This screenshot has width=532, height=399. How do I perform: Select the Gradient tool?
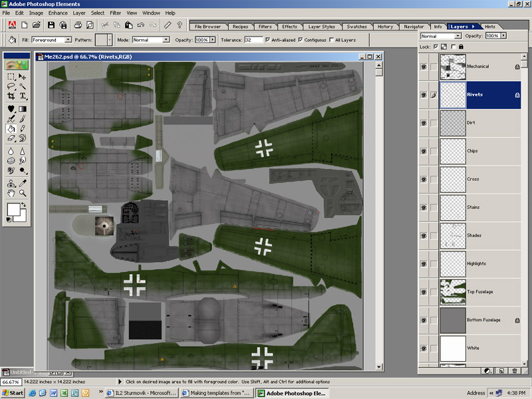point(23,109)
